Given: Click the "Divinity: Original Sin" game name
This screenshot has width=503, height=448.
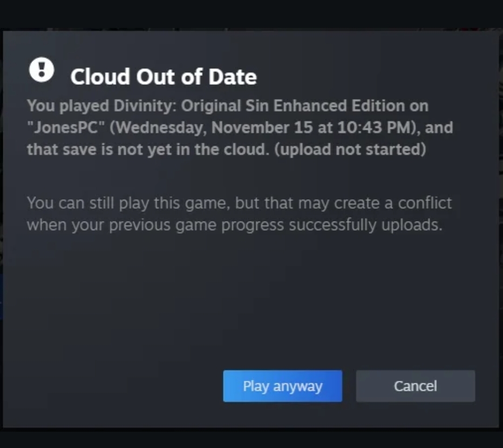Looking at the screenshot, I should pos(190,106).
